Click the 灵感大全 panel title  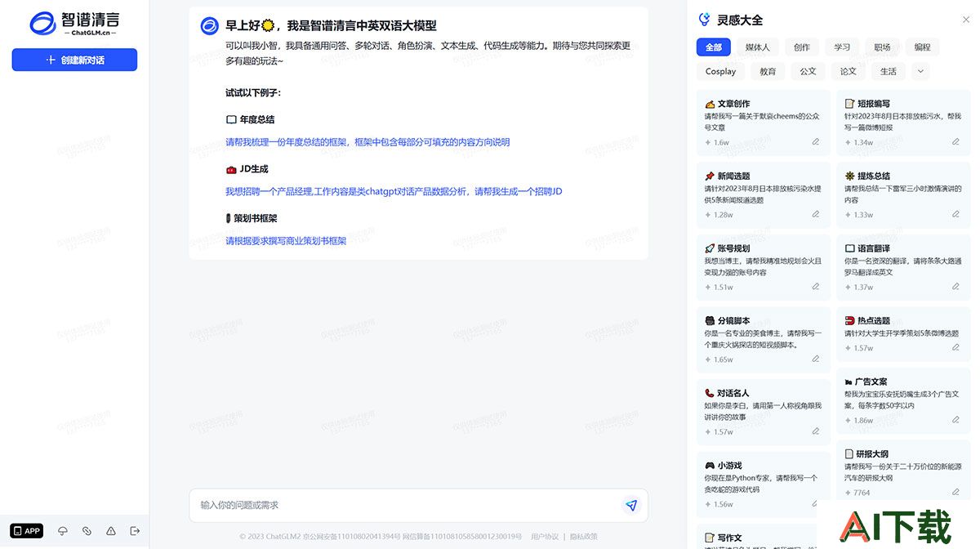740,20
